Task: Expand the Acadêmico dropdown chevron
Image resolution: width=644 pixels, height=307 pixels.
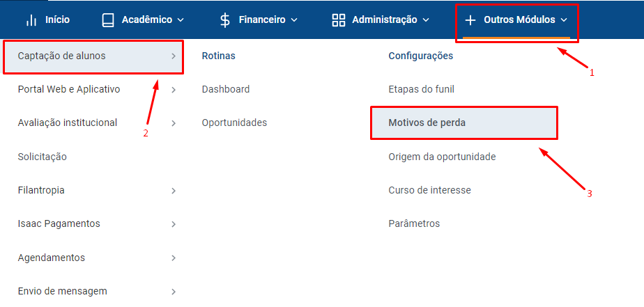Action: point(181,19)
